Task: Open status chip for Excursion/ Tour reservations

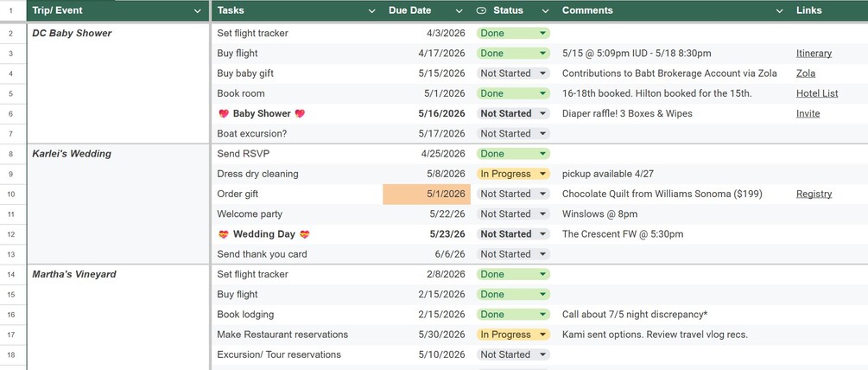Action: pyautogui.click(x=513, y=354)
